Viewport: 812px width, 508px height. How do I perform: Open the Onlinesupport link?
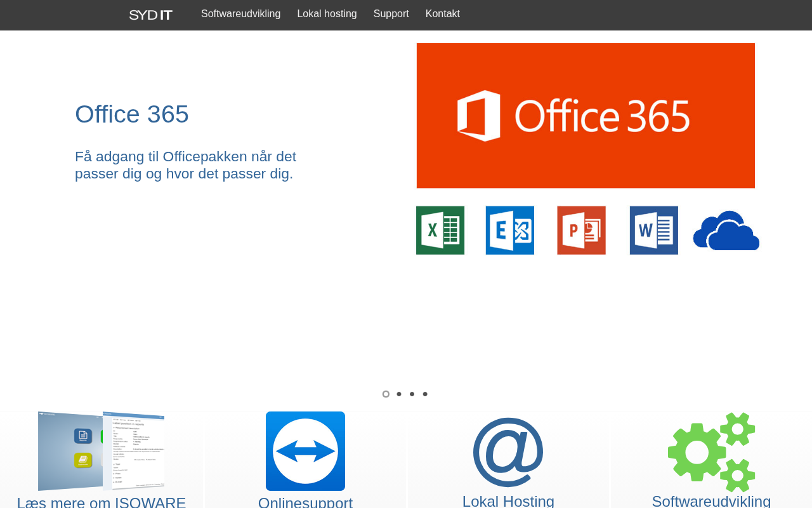(305, 502)
